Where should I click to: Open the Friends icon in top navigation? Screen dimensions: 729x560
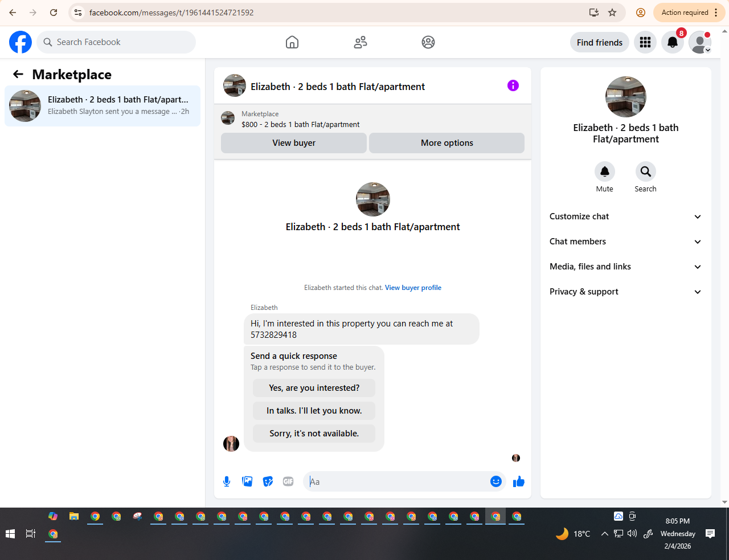(361, 42)
